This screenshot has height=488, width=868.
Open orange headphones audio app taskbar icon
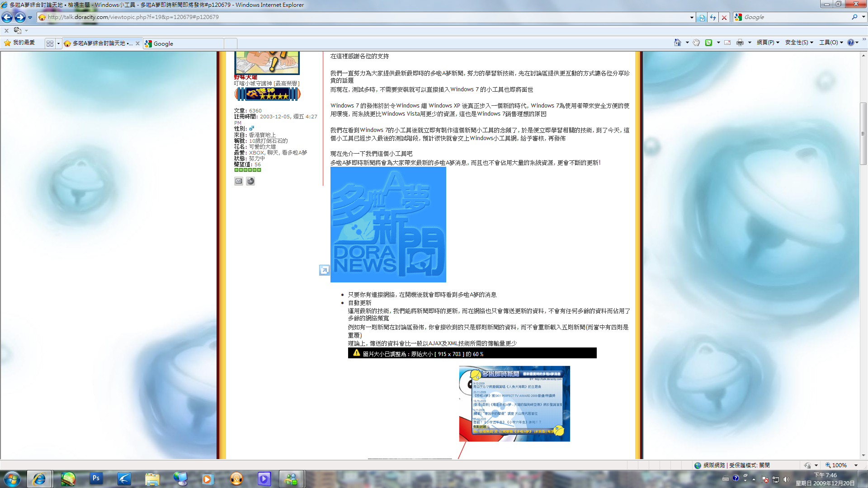(x=236, y=479)
